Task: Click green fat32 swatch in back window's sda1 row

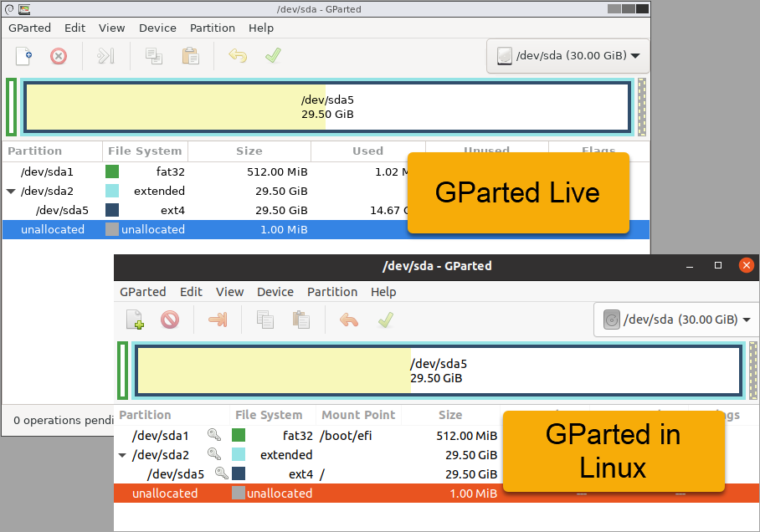Action: pyautogui.click(x=112, y=171)
